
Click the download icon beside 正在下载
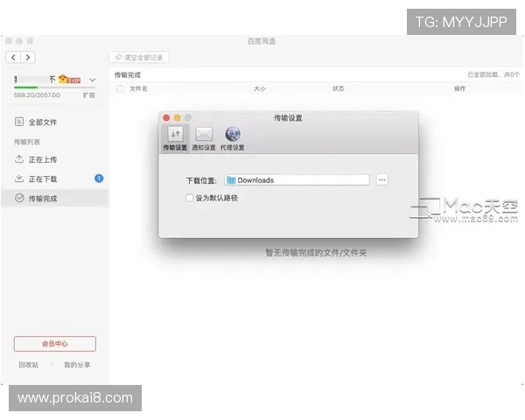(19, 178)
